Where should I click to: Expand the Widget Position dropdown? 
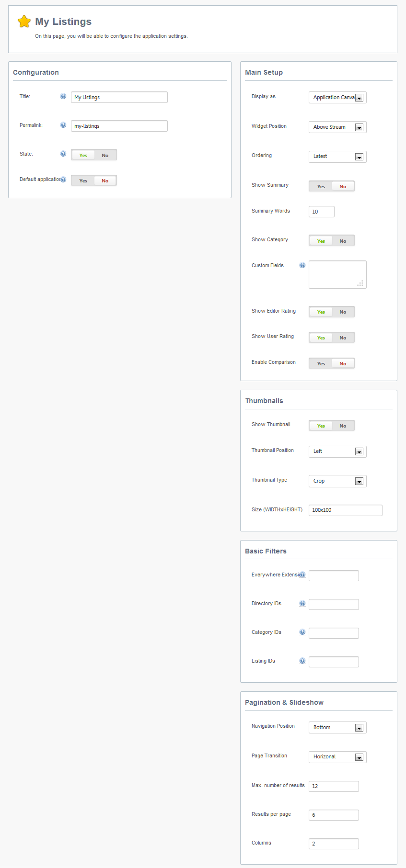click(337, 127)
